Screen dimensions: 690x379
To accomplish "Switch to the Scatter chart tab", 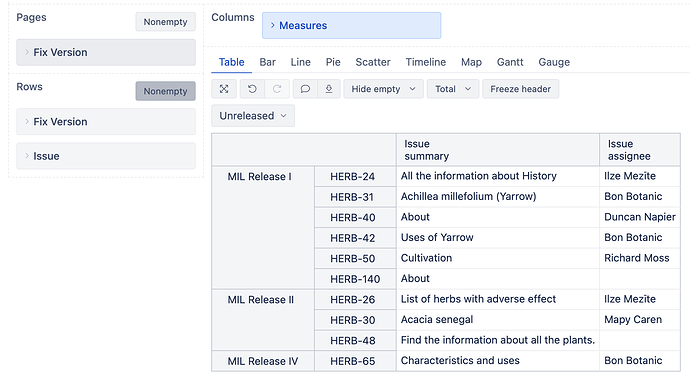I will 373,62.
